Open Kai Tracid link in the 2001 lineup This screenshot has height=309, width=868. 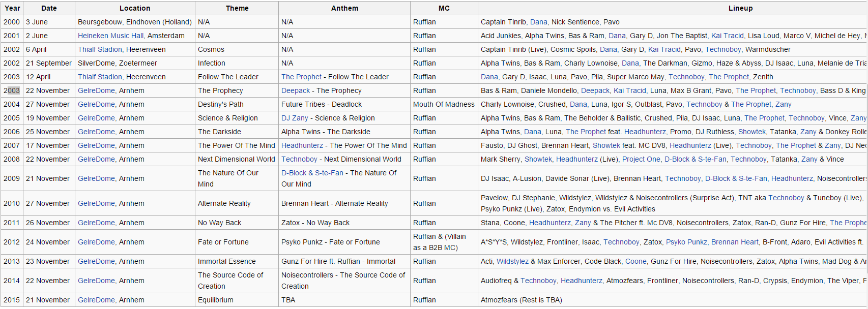pyautogui.click(x=728, y=36)
